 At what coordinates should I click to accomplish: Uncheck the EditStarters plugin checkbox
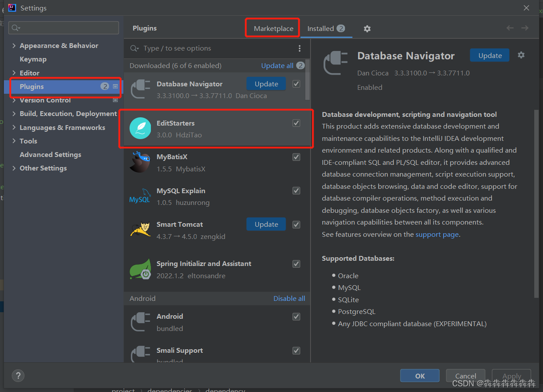[x=297, y=123]
